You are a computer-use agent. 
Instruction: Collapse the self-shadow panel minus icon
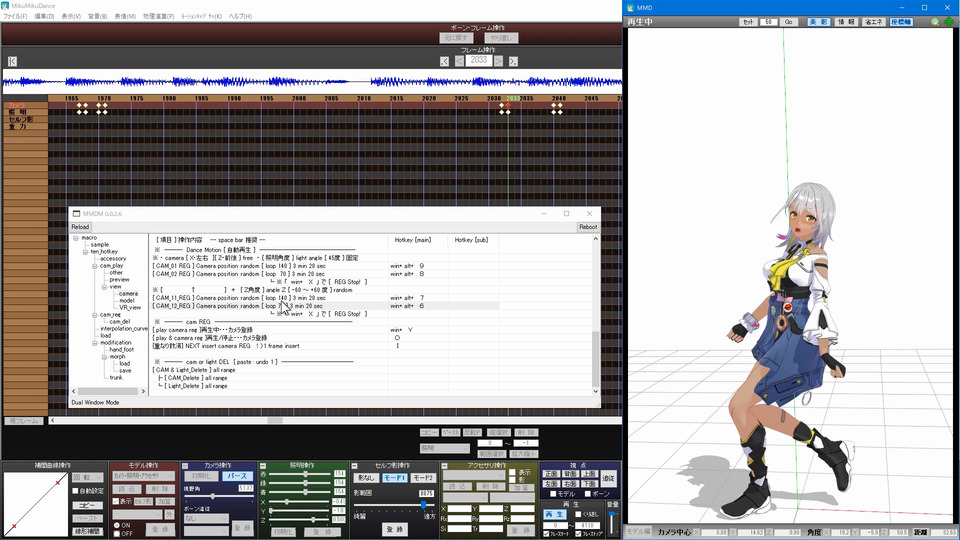(354, 466)
